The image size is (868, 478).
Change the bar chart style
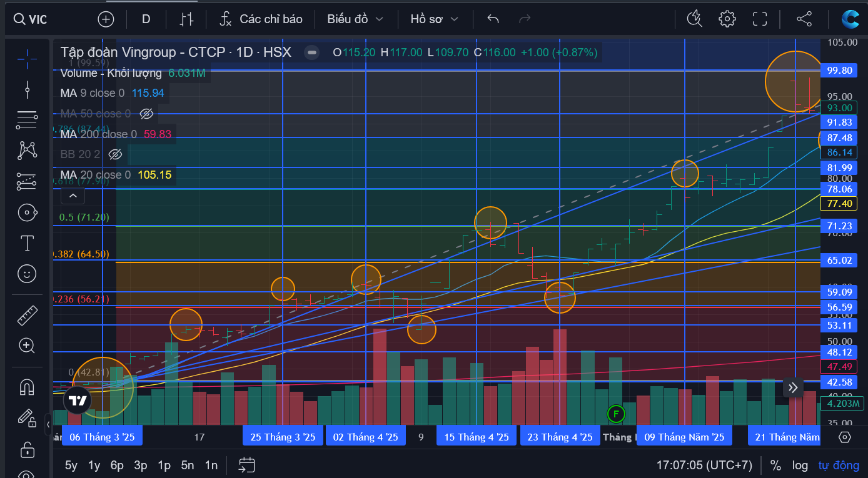click(x=186, y=19)
